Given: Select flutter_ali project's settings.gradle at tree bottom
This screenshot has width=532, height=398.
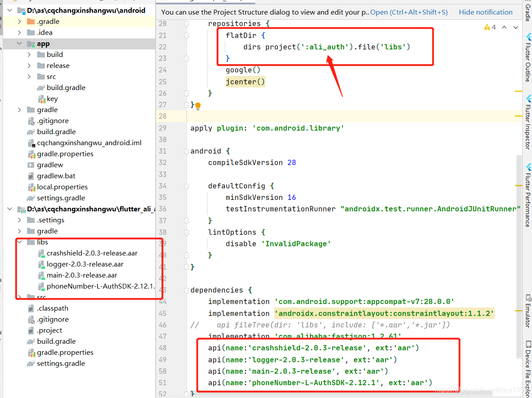Looking at the screenshot, I should (61, 364).
